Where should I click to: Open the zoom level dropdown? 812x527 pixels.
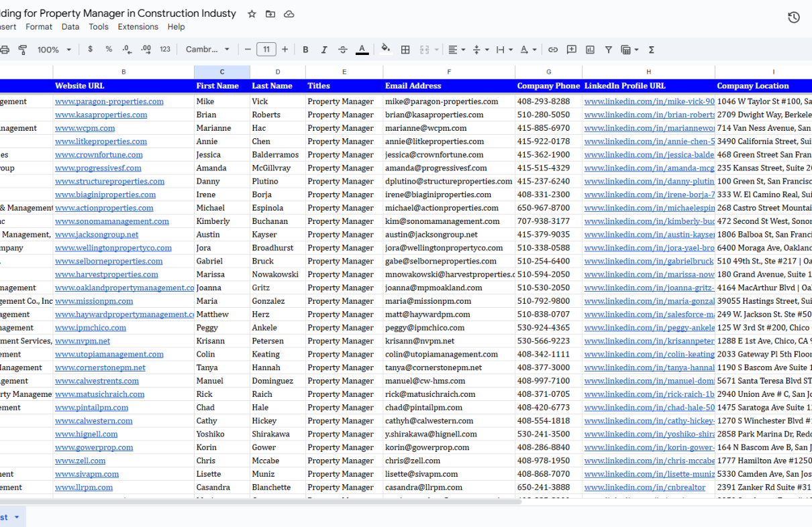[x=54, y=50]
